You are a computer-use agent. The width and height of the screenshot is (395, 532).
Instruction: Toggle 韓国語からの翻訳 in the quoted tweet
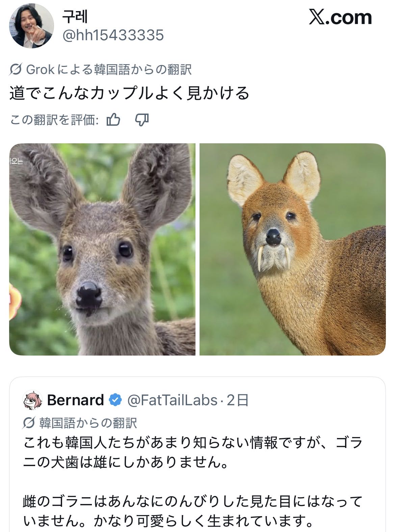click(x=88, y=423)
